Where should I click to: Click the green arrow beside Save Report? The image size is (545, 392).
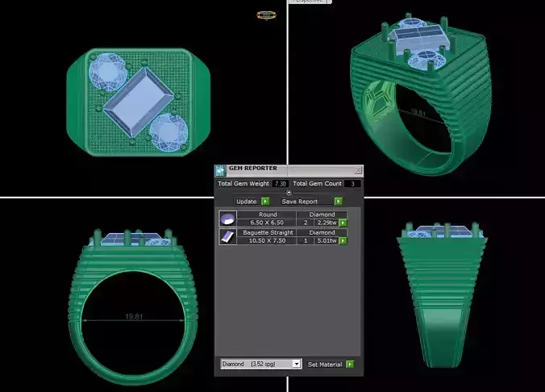[338, 202]
